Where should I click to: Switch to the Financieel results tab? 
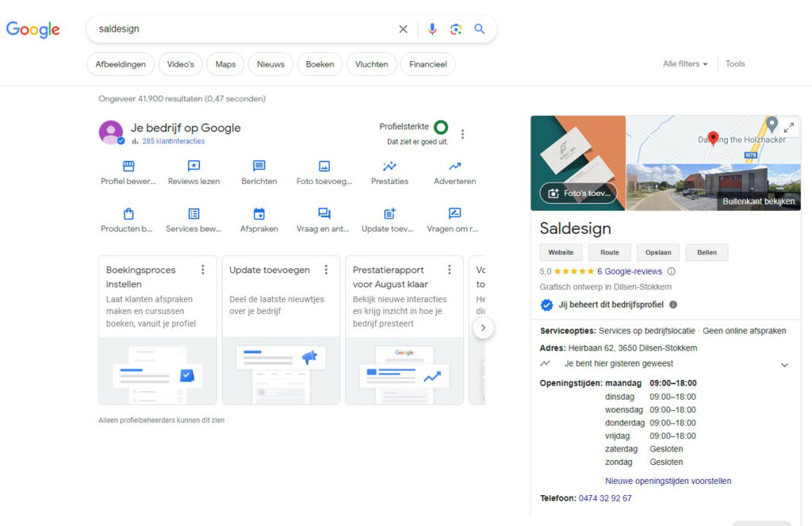[427, 64]
